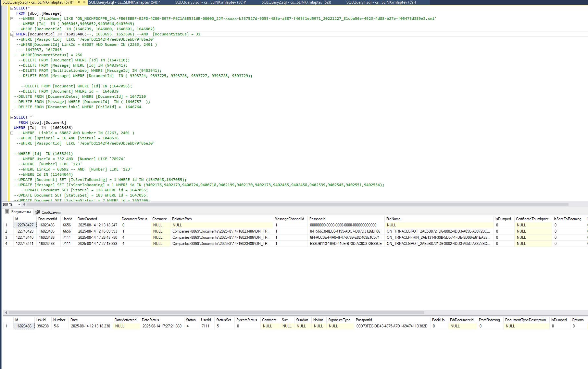
Task: Open the Сообщения messages tab
Action: click(x=48, y=212)
